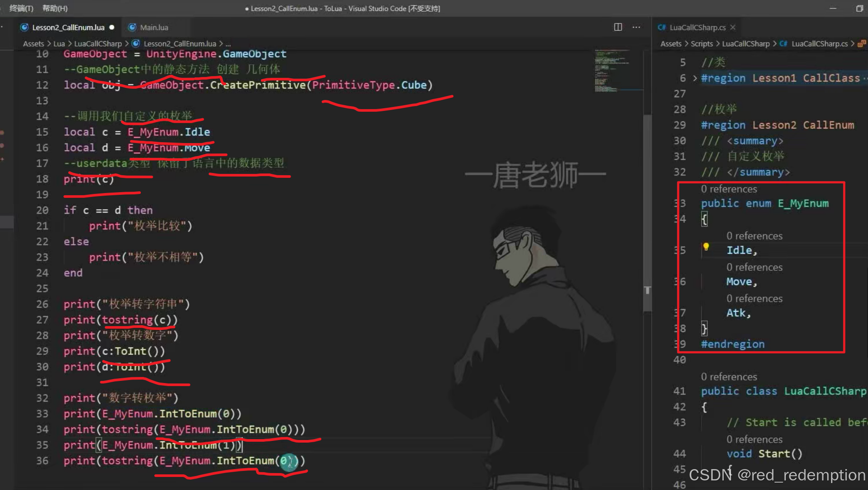This screenshot has height=490, width=868.
Task: Click 'Atk,' enum member
Action: pos(739,313)
